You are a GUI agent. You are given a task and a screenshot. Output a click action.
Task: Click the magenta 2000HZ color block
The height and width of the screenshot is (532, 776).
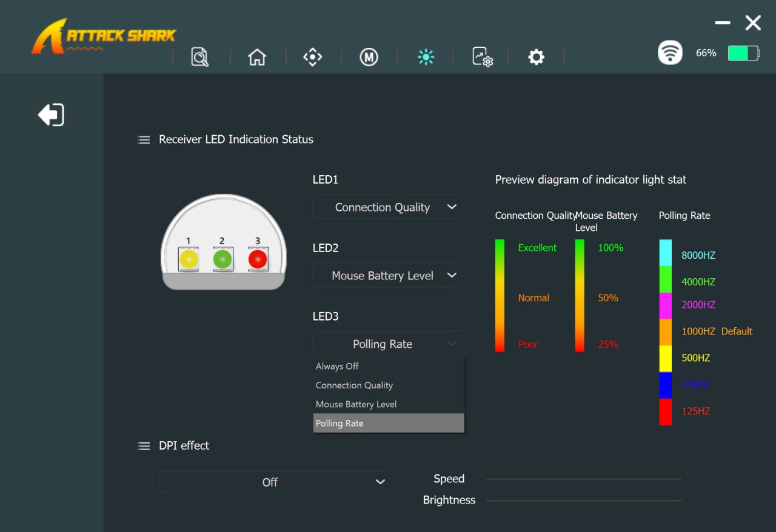tap(666, 306)
